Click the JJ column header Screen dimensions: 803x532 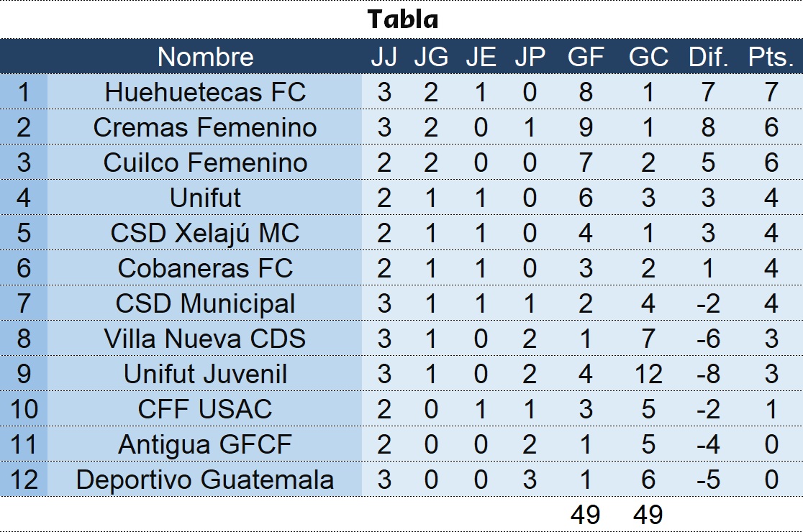(x=384, y=57)
